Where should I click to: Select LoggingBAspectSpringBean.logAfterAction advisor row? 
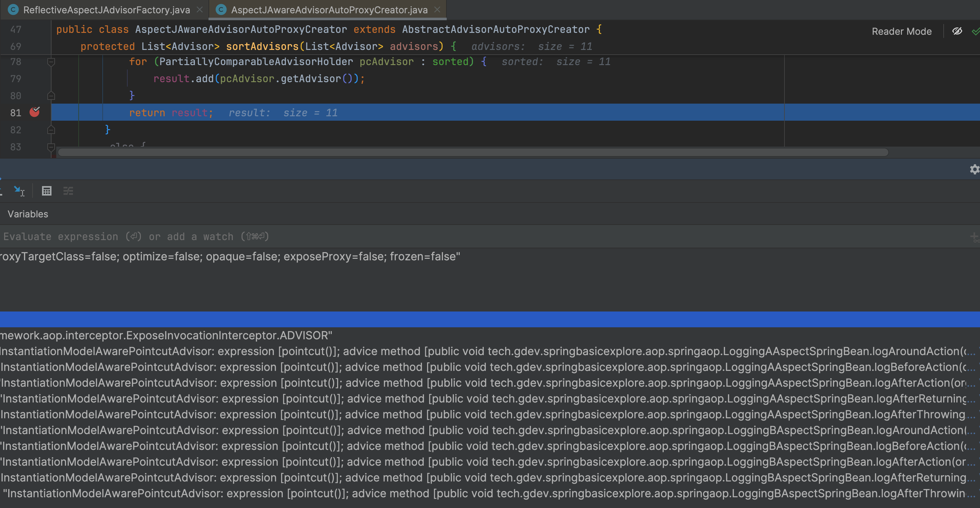tap(490, 462)
